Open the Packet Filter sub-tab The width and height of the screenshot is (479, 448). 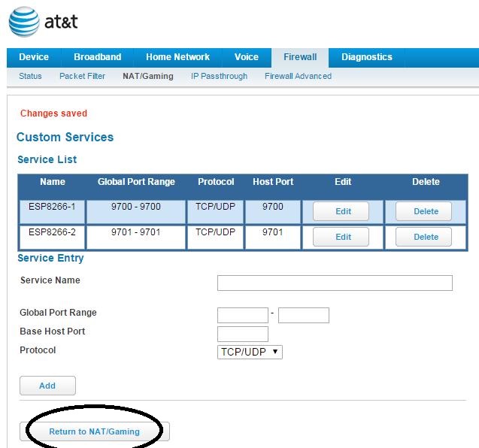82,76
